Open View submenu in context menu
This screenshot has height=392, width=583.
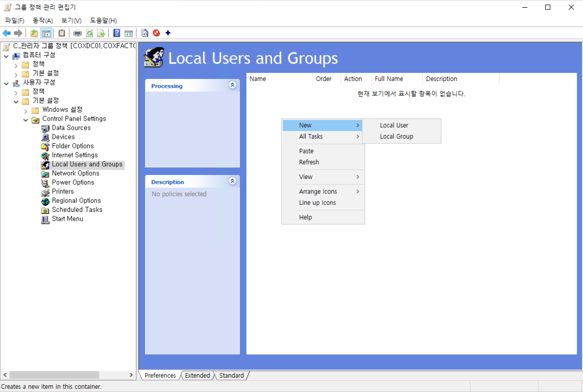click(323, 177)
